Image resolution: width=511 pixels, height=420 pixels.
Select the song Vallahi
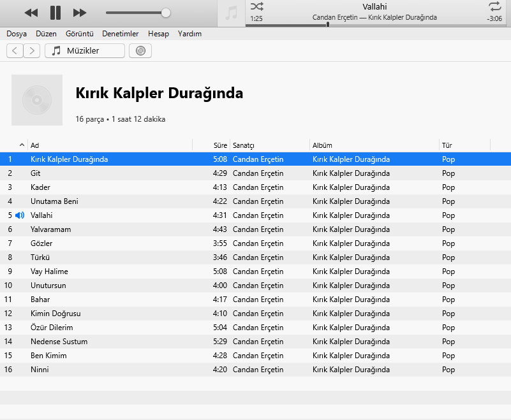tap(255, 215)
